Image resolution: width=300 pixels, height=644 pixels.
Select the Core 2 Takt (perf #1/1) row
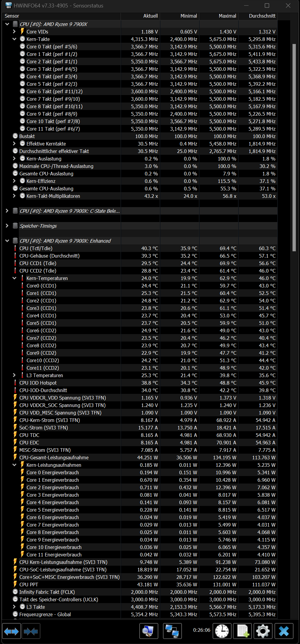point(140,61)
